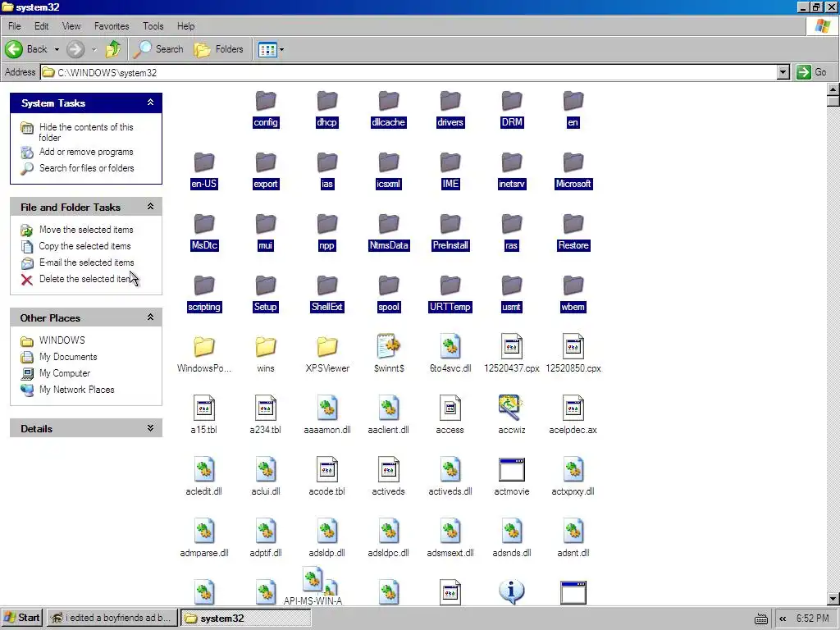Select the WindowsPo... folder icon
The image size is (840, 630).
click(204, 347)
